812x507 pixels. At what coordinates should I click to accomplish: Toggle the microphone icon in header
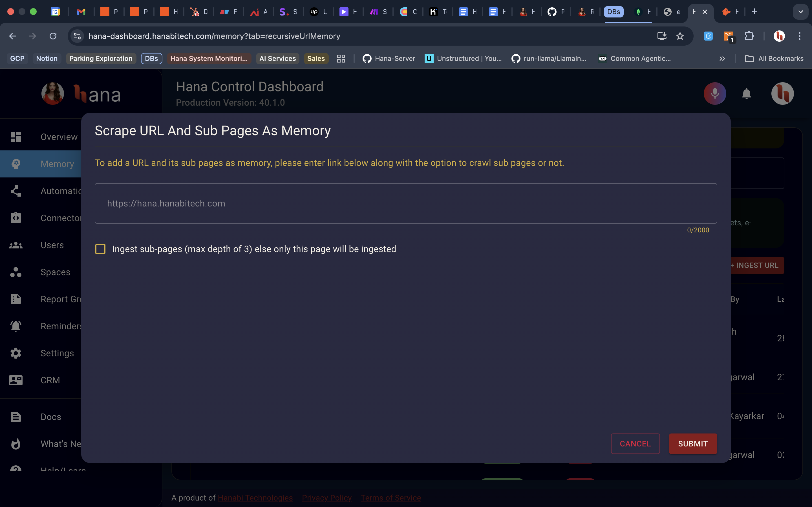click(x=715, y=94)
